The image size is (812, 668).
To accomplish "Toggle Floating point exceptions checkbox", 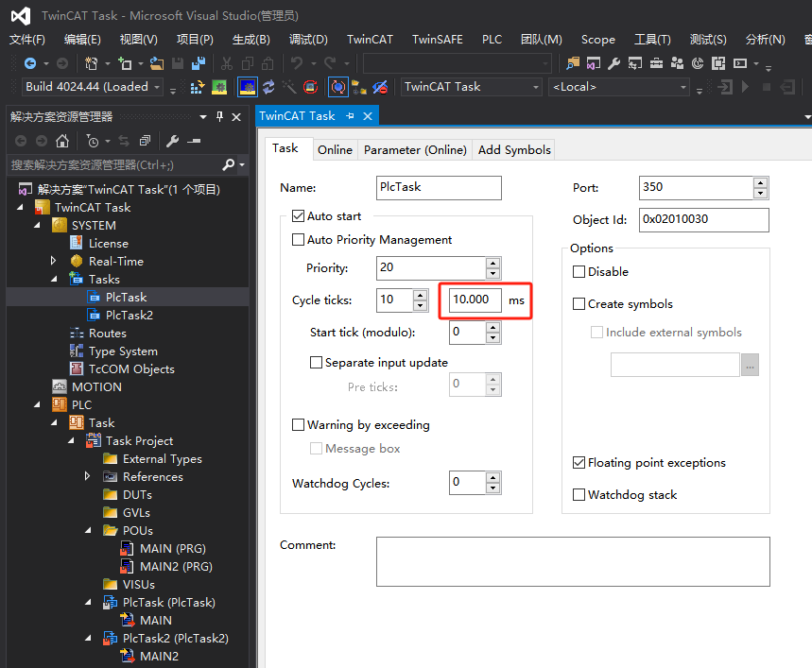I will (579, 463).
